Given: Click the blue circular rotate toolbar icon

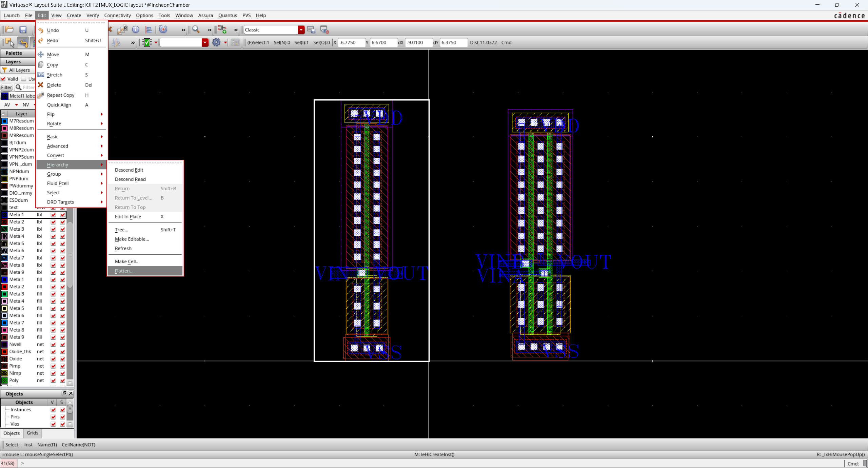Looking at the screenshot, I should 163,30.
